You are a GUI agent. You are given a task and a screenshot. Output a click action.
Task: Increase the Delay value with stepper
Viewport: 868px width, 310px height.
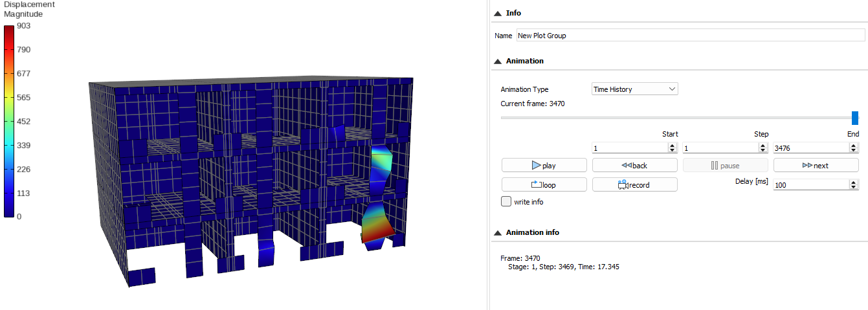pyautogui.click(x=855, y=183)
